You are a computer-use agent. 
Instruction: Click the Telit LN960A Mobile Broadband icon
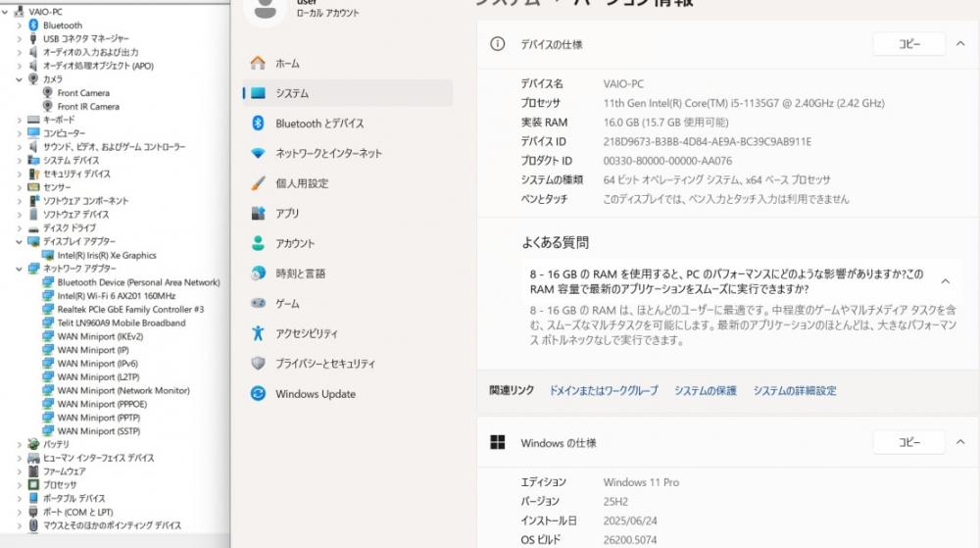coord(47,323)
